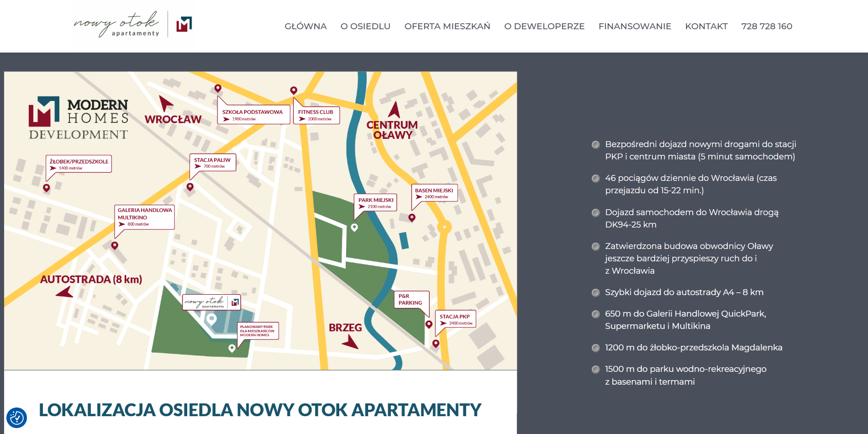Screen dimensions: 868x434
Task: Click the Centrum Oławy direction arrow
Action: [395, 110]
